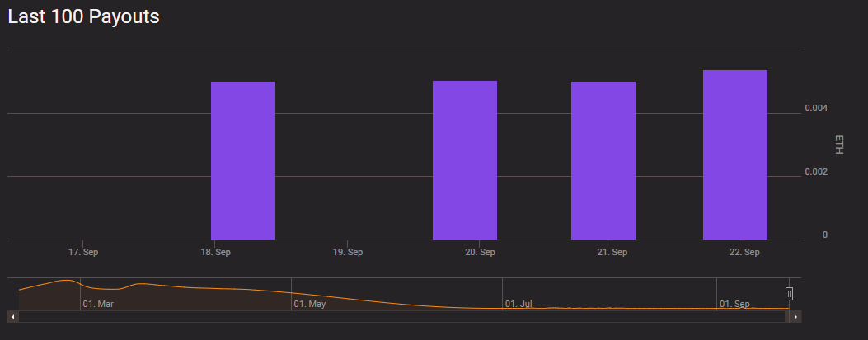Click the navigator left scroll arrow

(12, 317)
